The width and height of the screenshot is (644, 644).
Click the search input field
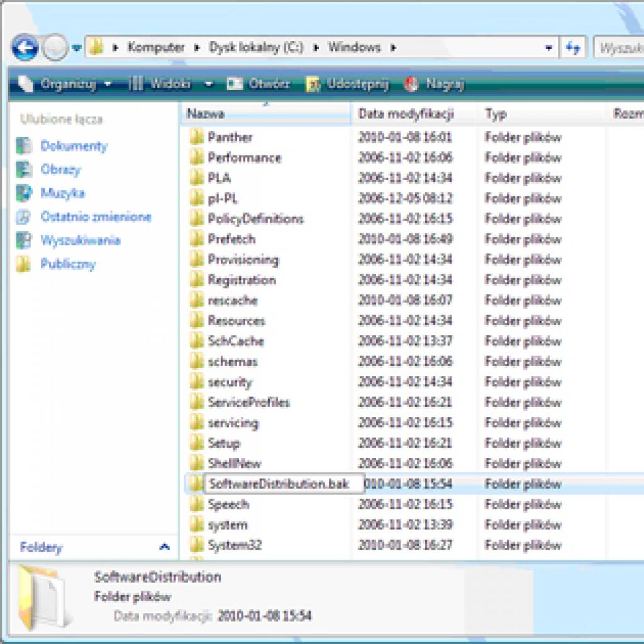tap(619, 48)
